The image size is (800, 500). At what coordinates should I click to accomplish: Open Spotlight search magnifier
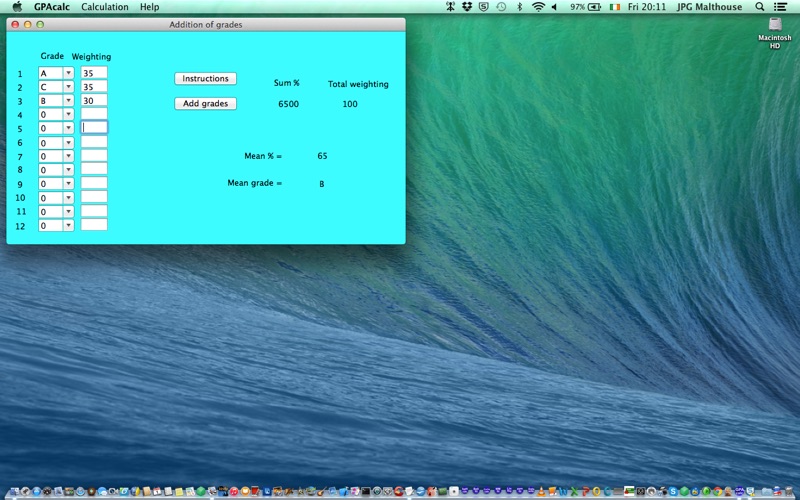(x=760, y=7)
